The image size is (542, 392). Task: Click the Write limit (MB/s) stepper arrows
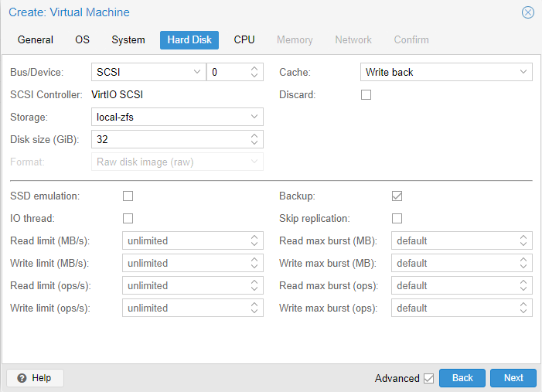tap(254, 263)
